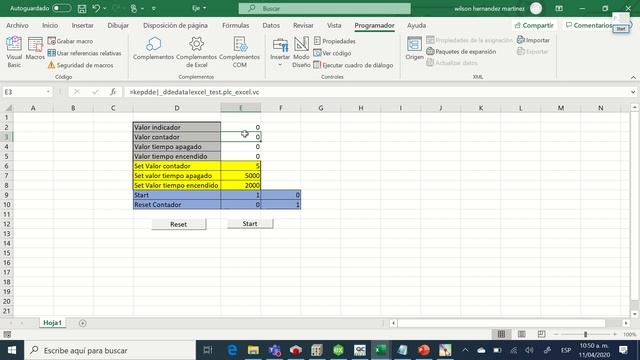Click the Reset button on sheet
This screenshot has height=360, width=640.
179,224
